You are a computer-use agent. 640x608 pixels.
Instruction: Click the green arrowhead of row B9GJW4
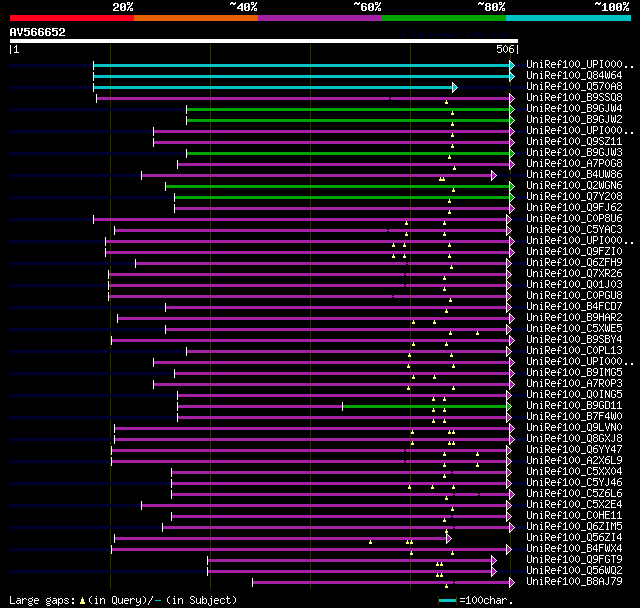click(512, 109)
